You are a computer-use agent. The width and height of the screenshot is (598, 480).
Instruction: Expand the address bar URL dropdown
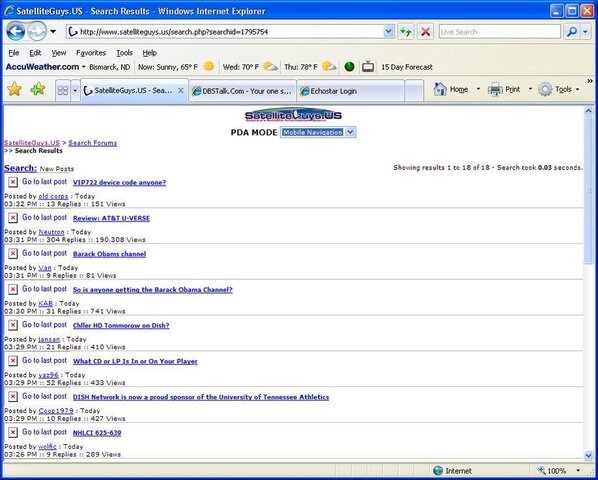point(388,32)
